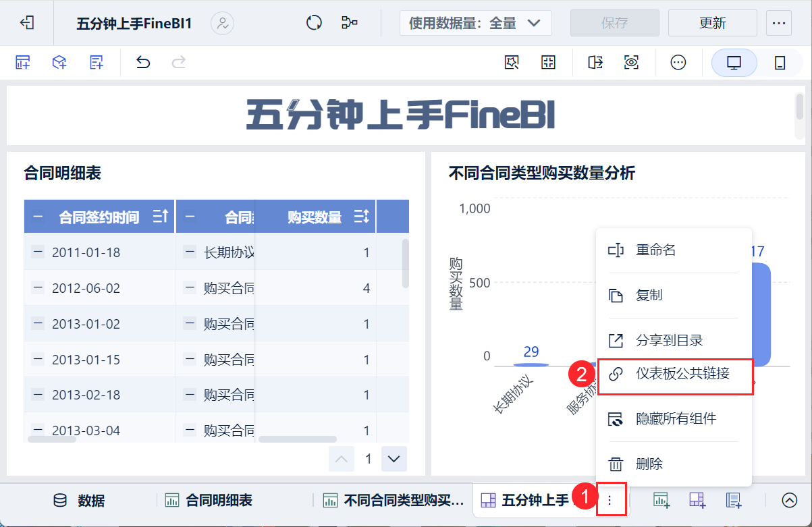Click the layout grid icon in toolbar
812x527 pixels.
[548, 63]
